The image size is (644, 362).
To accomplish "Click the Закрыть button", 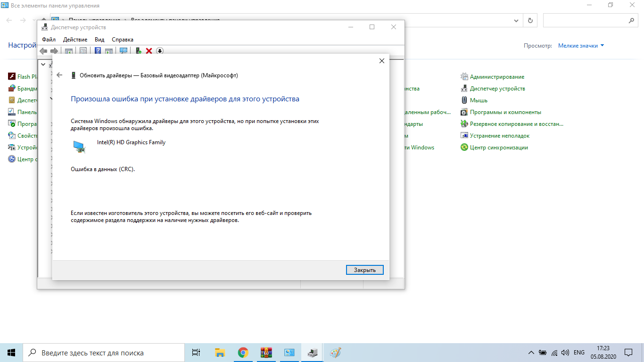I will pyautogui.click(x=364, y=270).
